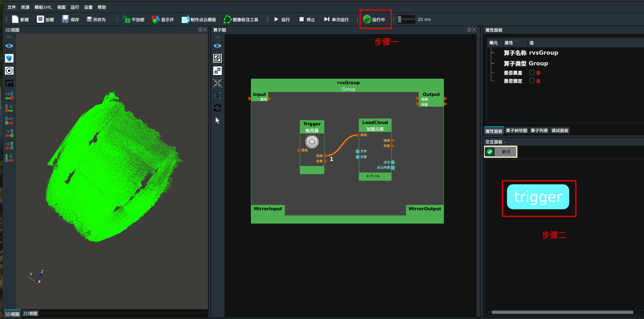The image size is (644, 319).
Task: Click the 新建 new file icon
Action: pyautogui.click(x=15, y=19)
